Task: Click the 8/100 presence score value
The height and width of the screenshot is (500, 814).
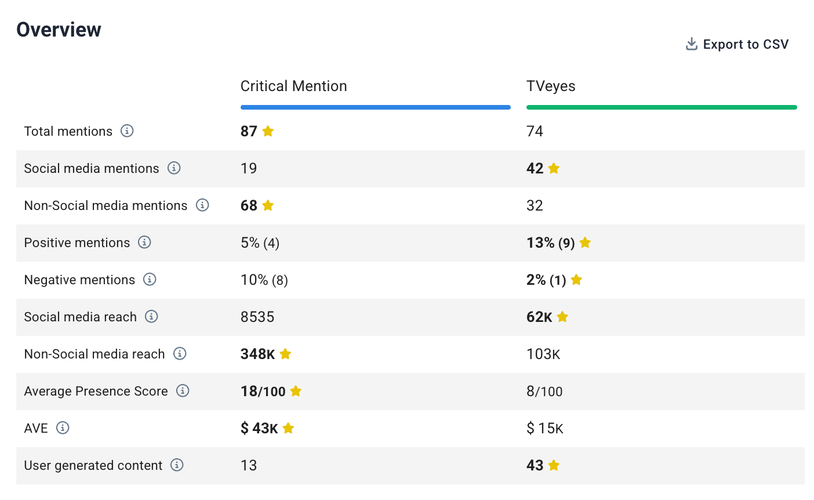Action: 545,391
